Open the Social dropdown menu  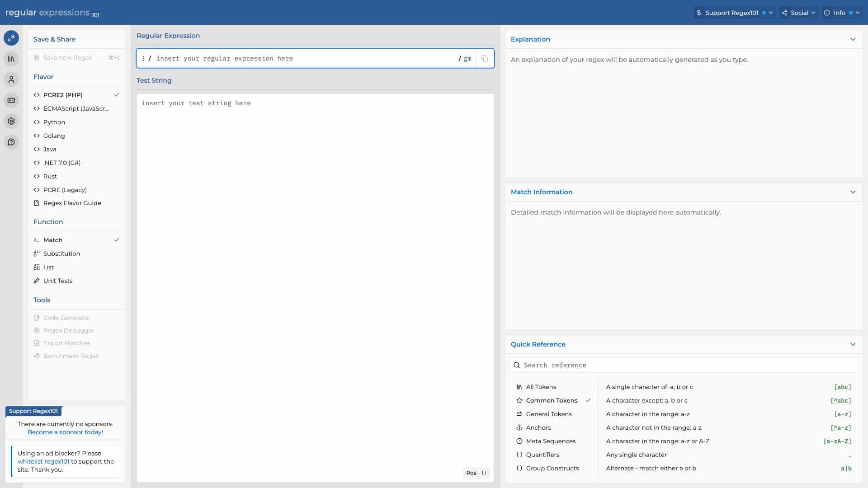tap(798, 13)
